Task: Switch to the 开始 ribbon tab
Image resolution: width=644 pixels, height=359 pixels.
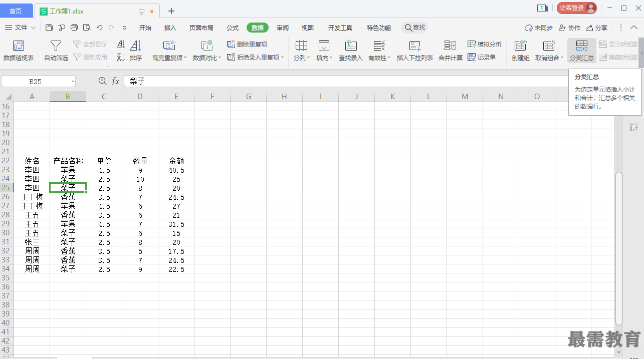Action: point(145,28)
